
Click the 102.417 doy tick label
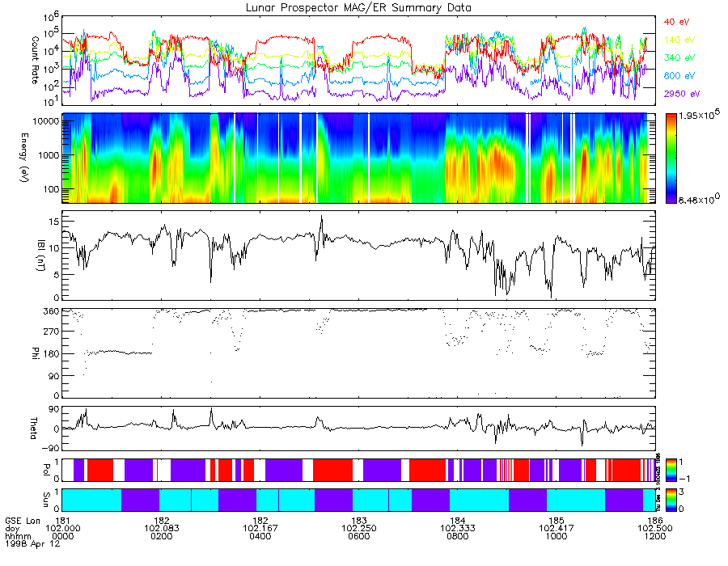557,529
